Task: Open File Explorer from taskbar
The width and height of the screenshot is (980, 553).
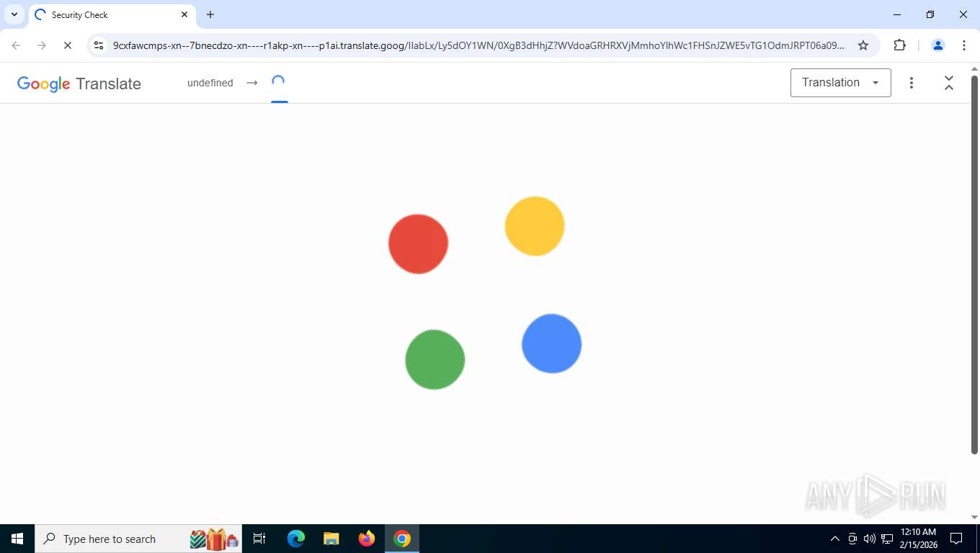Action: 331,539
